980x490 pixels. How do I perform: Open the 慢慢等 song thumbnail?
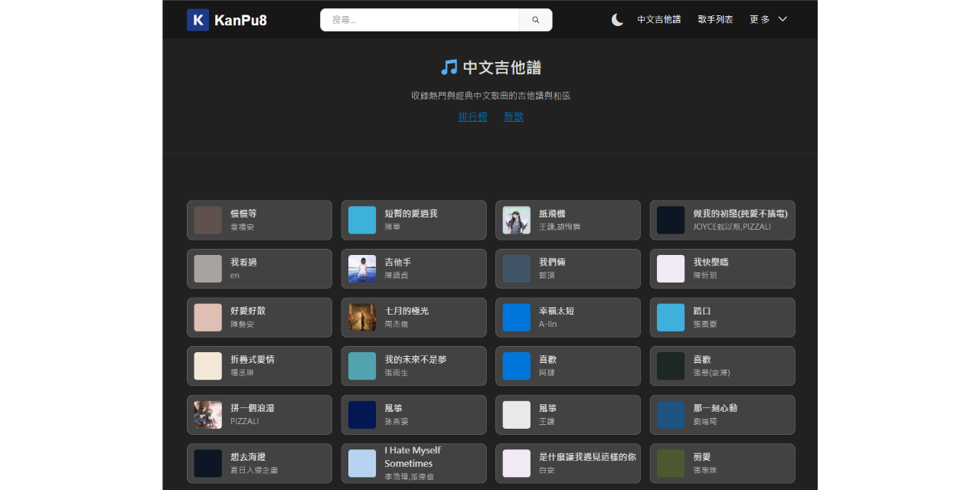[208, 220]
